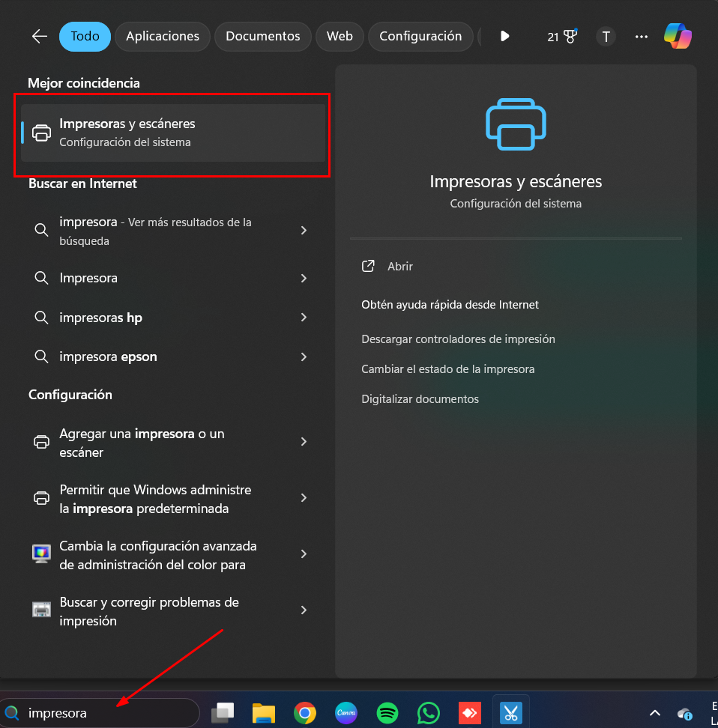Expand the 'impresoras hp' web suggestion chevron

(x=304, y=318)
